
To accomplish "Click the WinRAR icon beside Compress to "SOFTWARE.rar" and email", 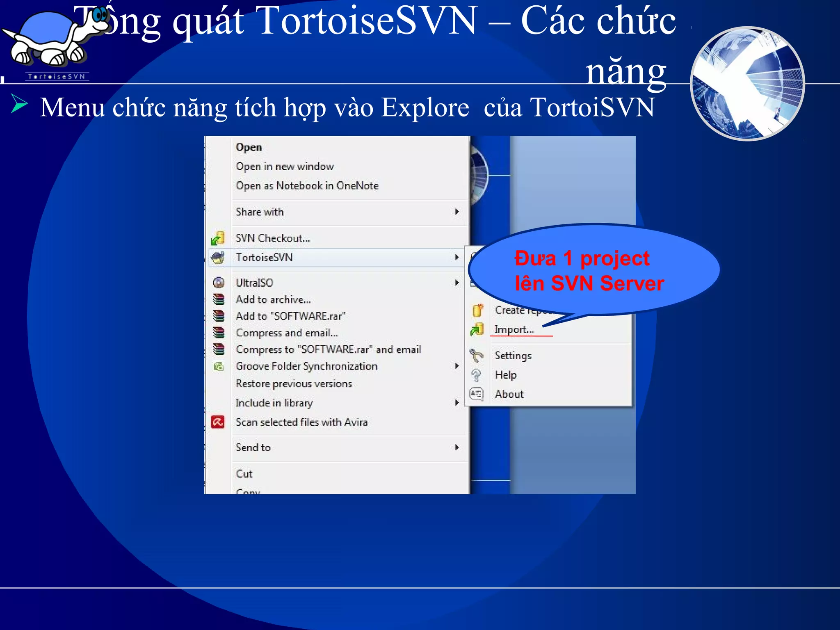I will [x=219, y=349].
